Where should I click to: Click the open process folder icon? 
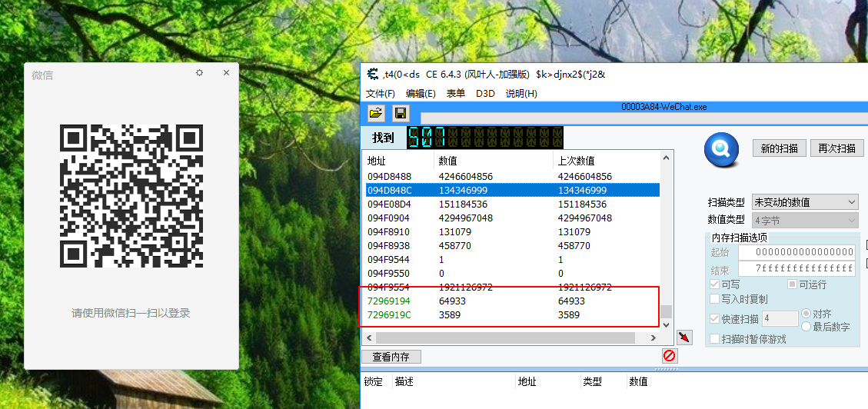click(376, 114)
